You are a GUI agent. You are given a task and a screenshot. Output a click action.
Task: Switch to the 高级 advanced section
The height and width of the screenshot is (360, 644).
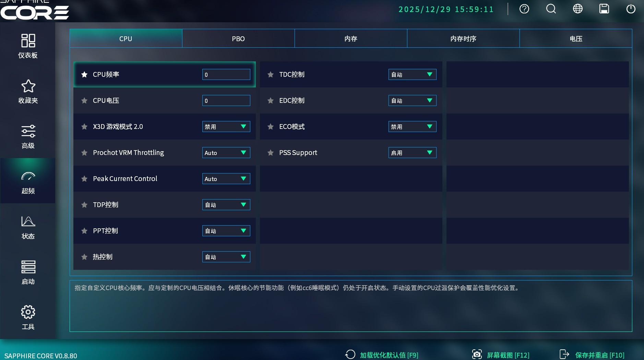click(x=28, y=136)
